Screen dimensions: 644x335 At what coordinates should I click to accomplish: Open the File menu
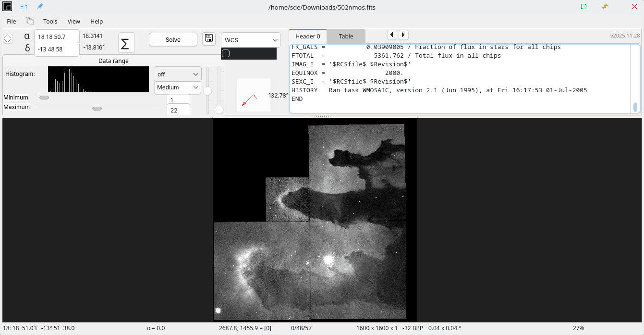tap(12, 21)
